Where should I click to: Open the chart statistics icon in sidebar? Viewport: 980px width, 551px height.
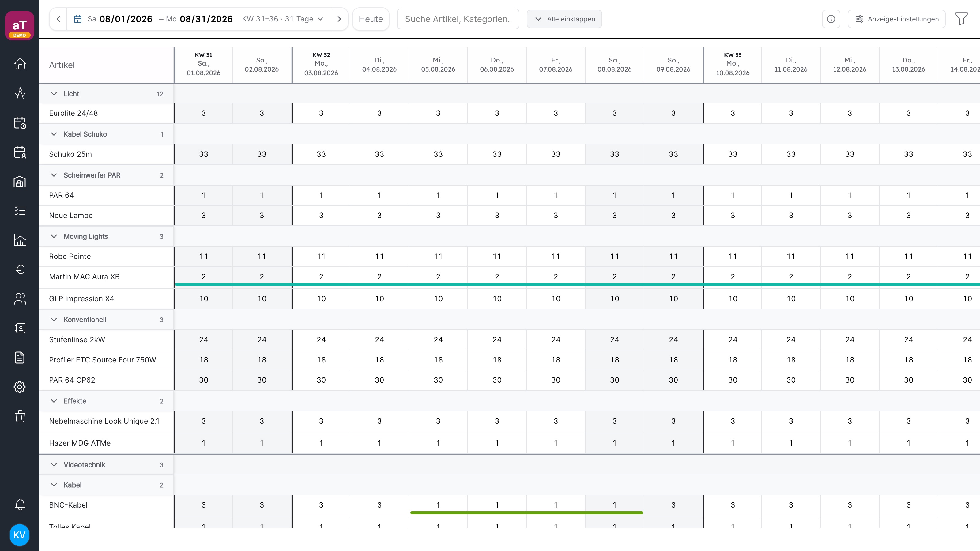coord(20,240)
